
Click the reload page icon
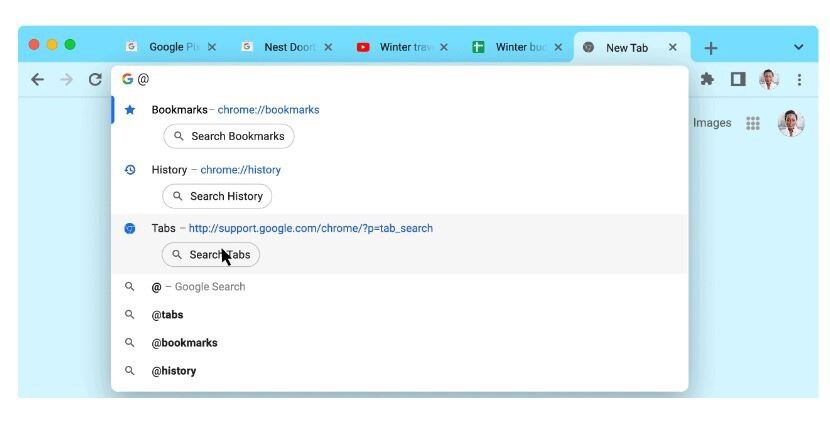95,80
